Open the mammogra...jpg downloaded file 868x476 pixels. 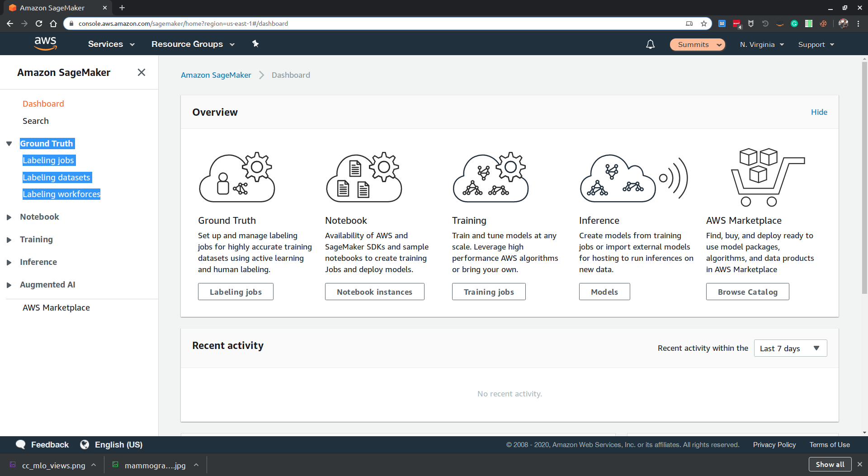point(155,465)
